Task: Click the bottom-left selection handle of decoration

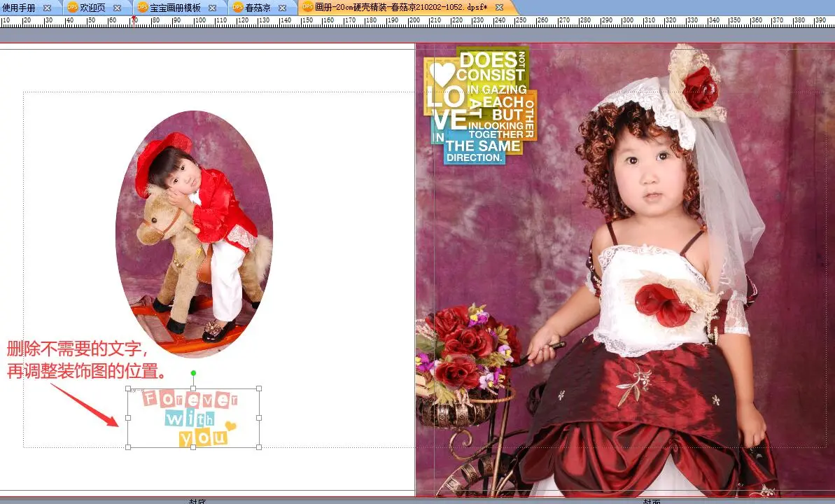Action: pos(128,447)
